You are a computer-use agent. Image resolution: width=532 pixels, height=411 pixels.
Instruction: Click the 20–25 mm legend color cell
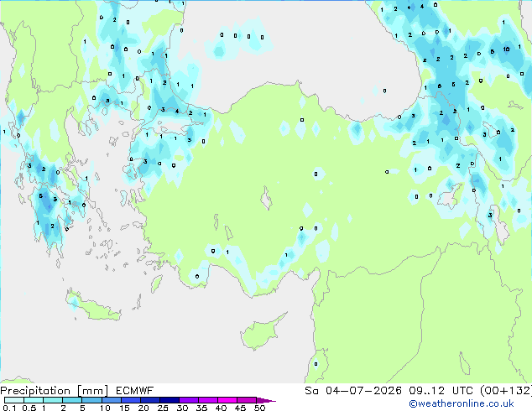149,400
